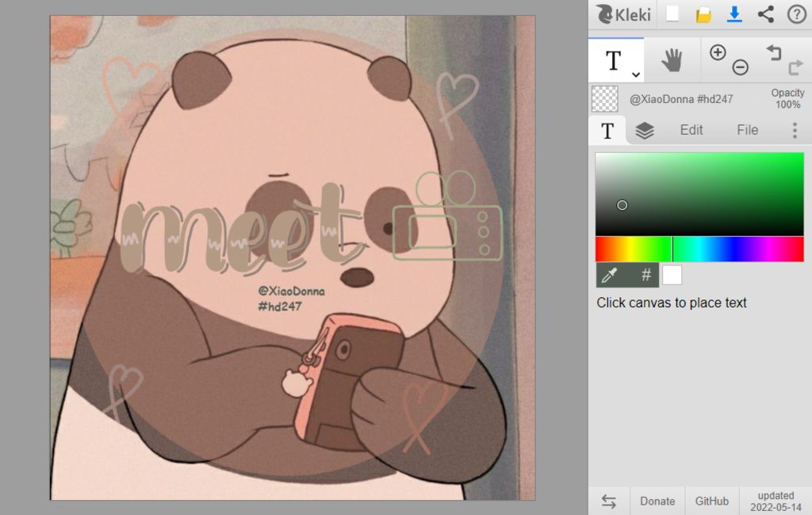Open the help question mark
Viewport: 812px width, 515px height.
pyautogui.click(x=796, y=14)
